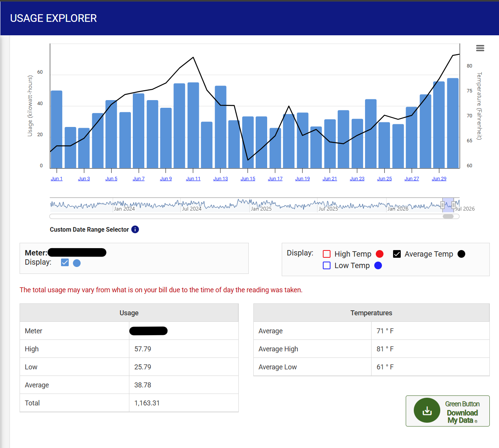Uncheck the meter usage Display checkbox

(x=65, y=262)
